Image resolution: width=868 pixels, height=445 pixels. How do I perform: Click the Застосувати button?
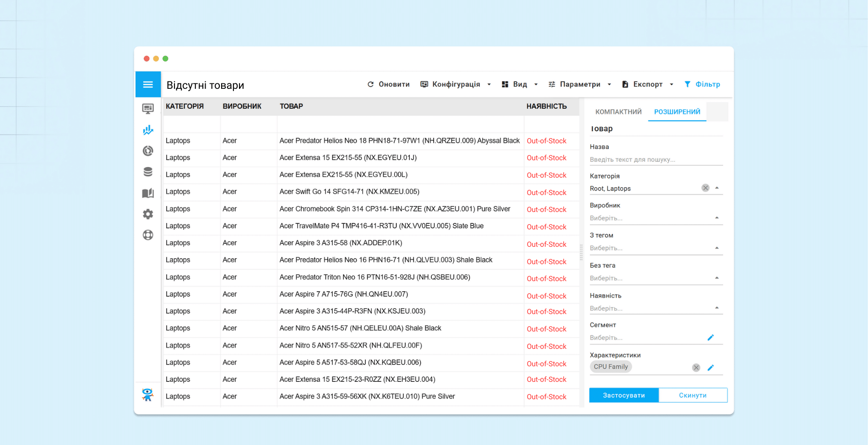tap(624, 395)
